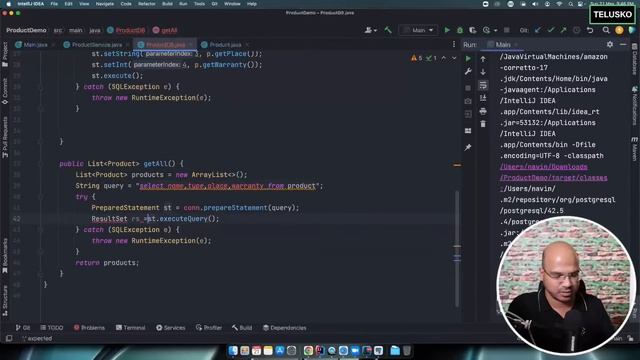The height and width of the screenshot is (360, 640).
Task: Open the profiler run options dropdown arrow
Action: pyautogui.click(x=496, y=31)
